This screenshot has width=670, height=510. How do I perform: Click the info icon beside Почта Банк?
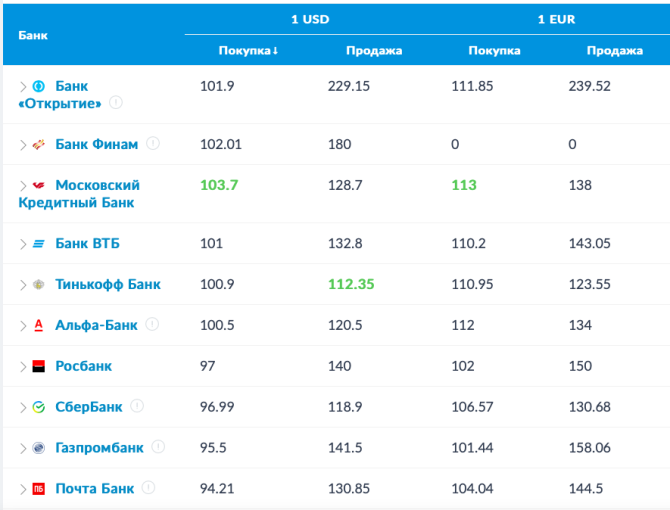click(x=149, y=488)
